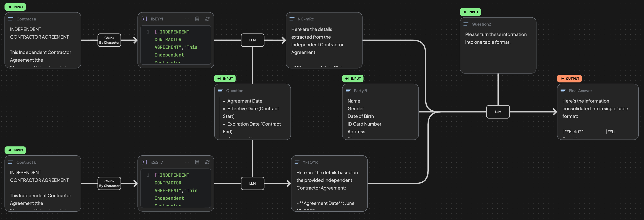Click 'Expiration Date (Contract End)' bullet in Question

point(252,128)
